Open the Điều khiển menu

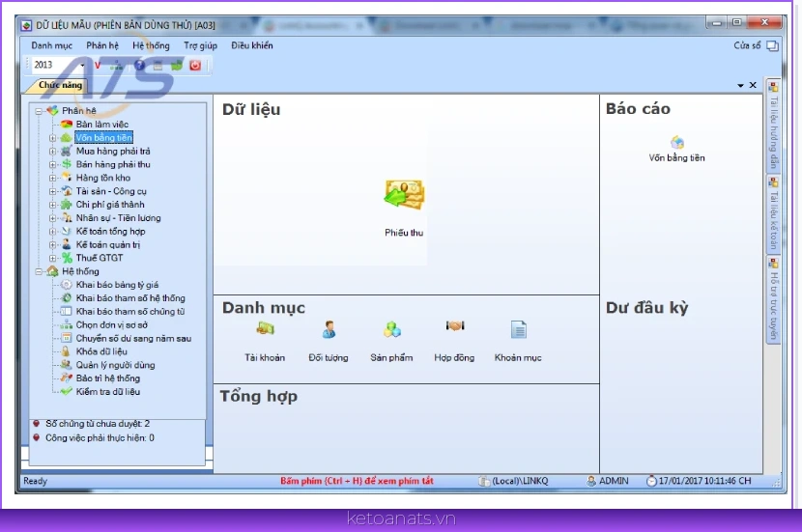(x=251, y=45)
